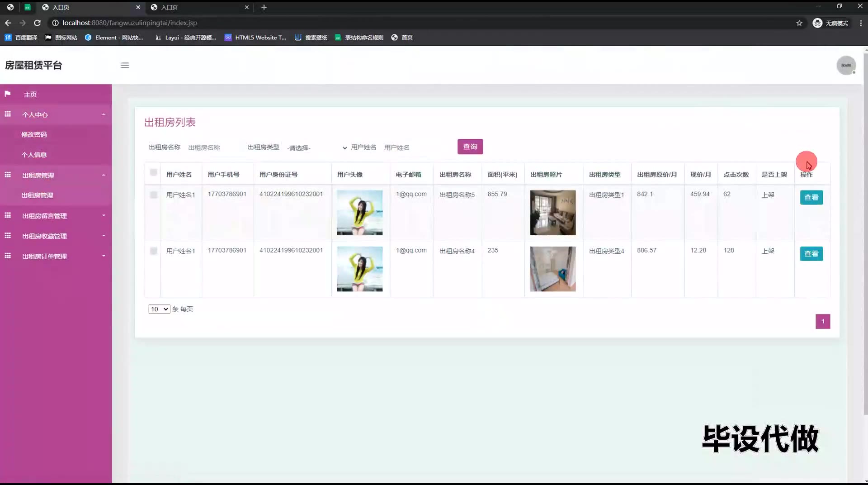Screen dimensions: 868x485
Task: Click the browser forward arrow
Action: pyautogui.click(x=23, y=23)
